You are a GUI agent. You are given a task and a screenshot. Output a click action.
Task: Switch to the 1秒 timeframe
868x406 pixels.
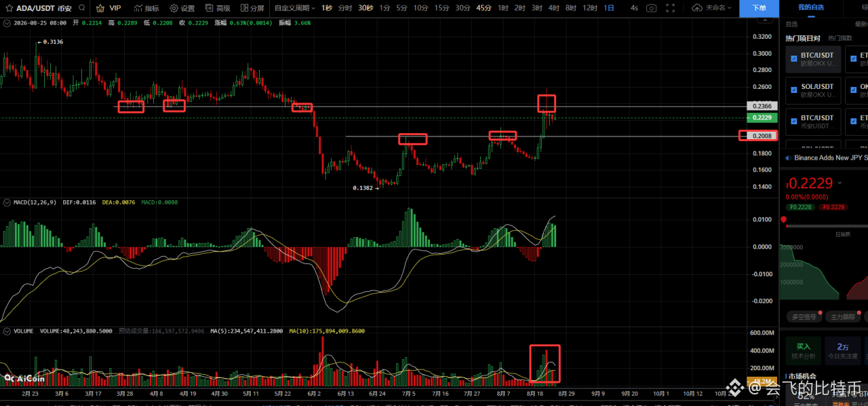[x=327, y=8]
